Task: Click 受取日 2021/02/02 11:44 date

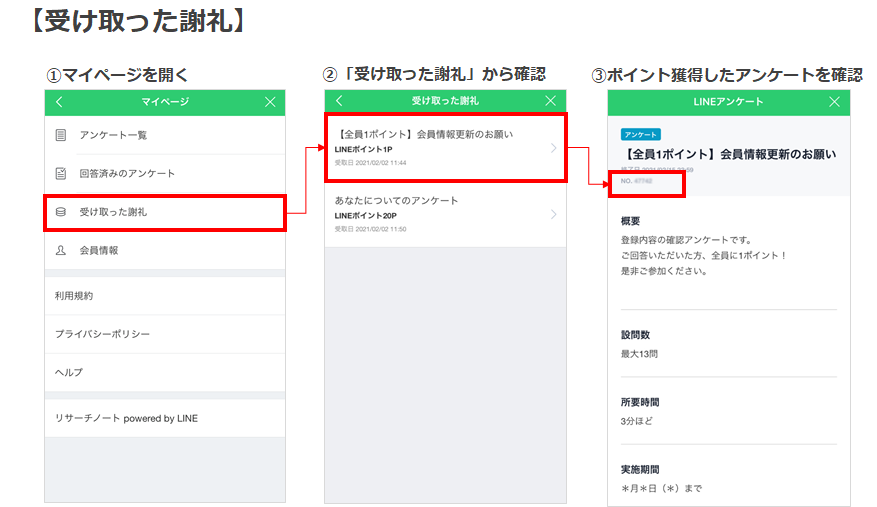Action: [370, 163]
